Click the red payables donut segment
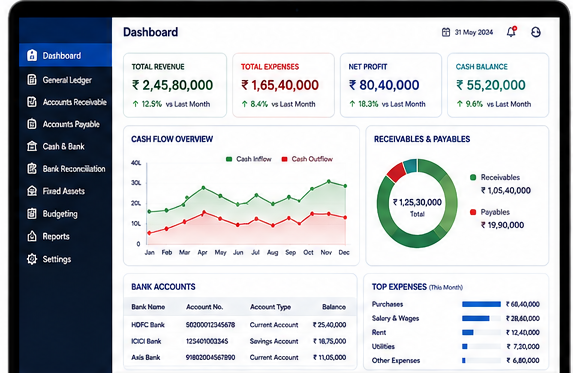 pyautogui.click(x=396, y=172)
